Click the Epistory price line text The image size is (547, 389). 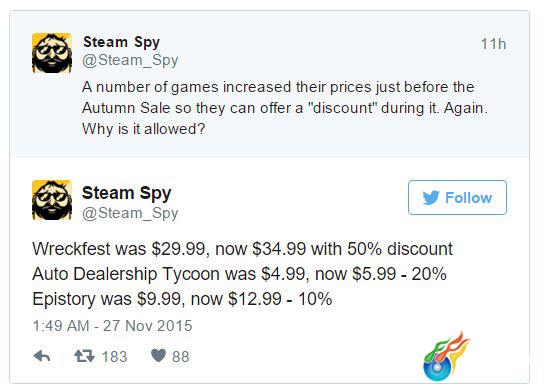182,299
